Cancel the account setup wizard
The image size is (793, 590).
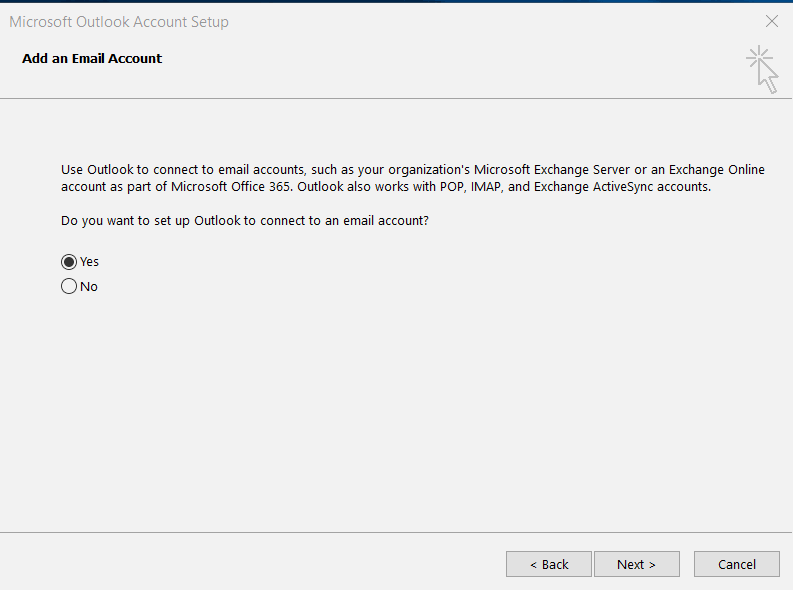coord(737,564)
